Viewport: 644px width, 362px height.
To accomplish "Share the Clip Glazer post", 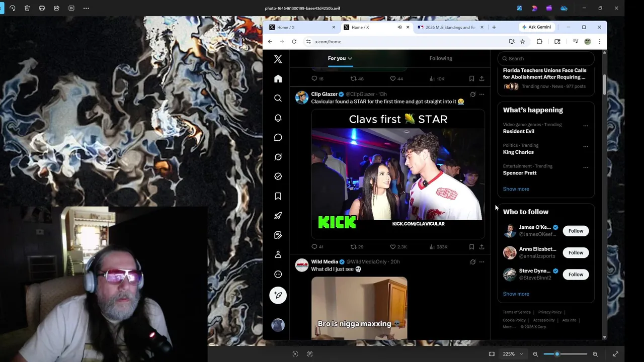I will click(481, 247).
